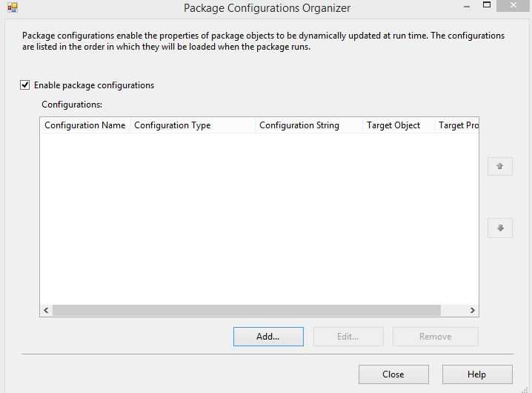Click the horizontal scrollbar thumb
Image resolution: width=532 pixels, height=393 pixels.
pos(247,310)
